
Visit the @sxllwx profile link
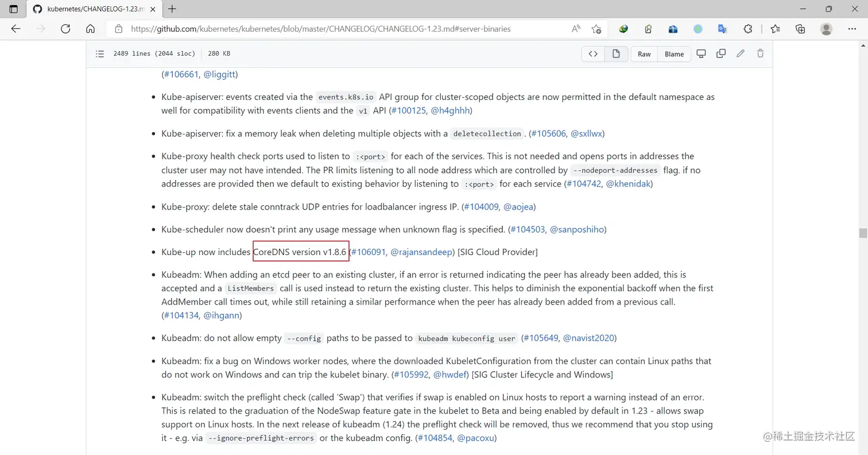point(586,133)
